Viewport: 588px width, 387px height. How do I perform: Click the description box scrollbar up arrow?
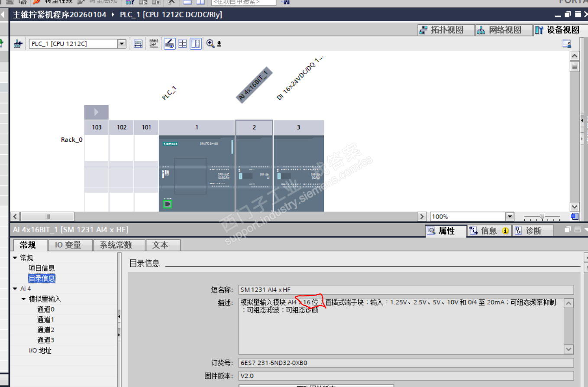coord(569,302)
